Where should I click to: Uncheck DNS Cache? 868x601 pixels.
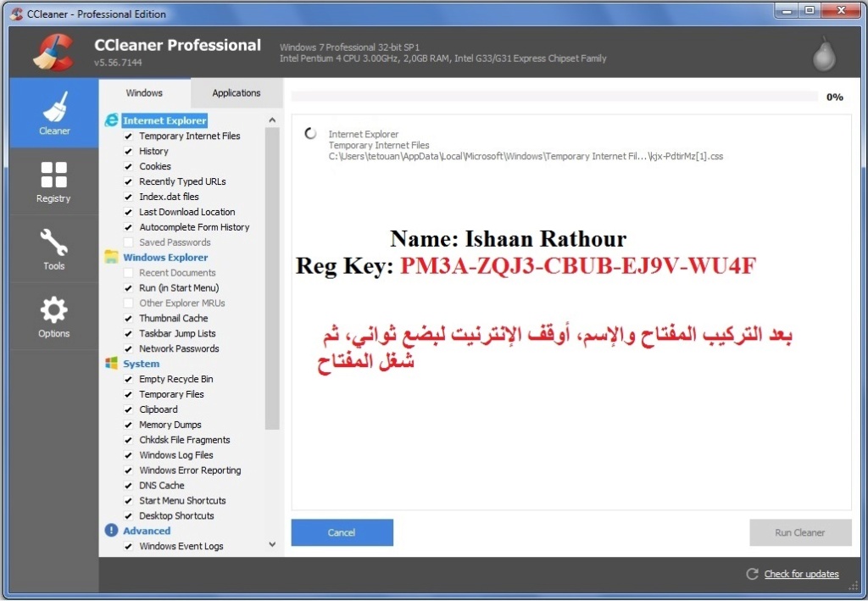point(129,486)
